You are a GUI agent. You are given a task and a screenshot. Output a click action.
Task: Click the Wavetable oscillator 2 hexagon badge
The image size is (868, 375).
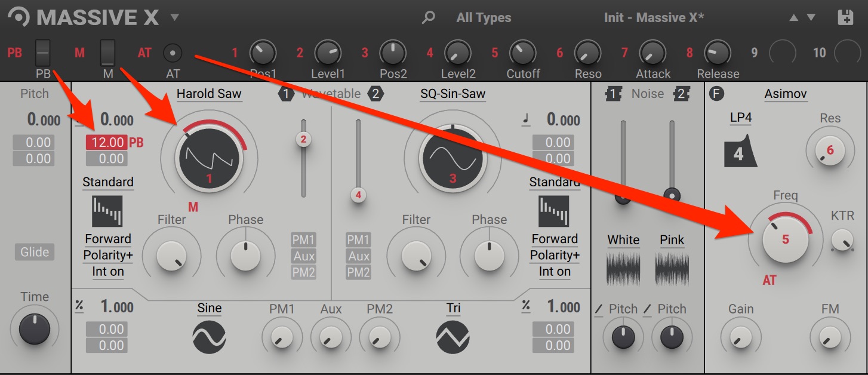tap(375, 94)
